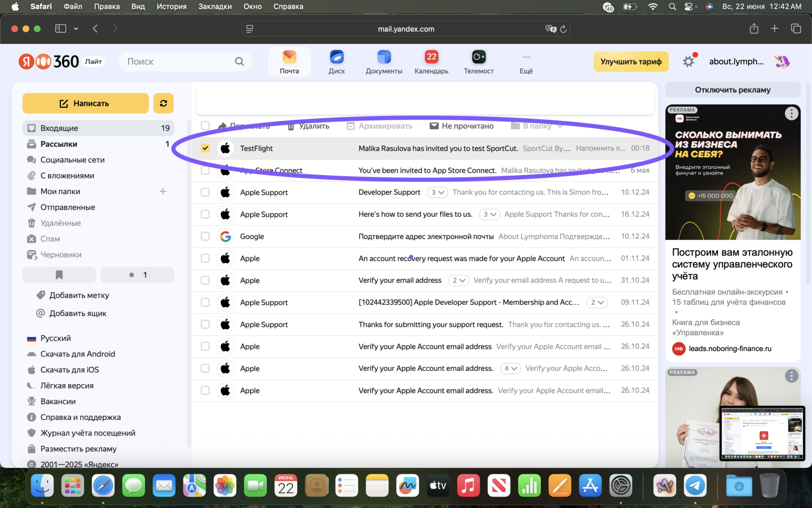Open the Calendar service icon
This screenshot has height=508, width=812.
pyautogui.click(x=431, y=62)
